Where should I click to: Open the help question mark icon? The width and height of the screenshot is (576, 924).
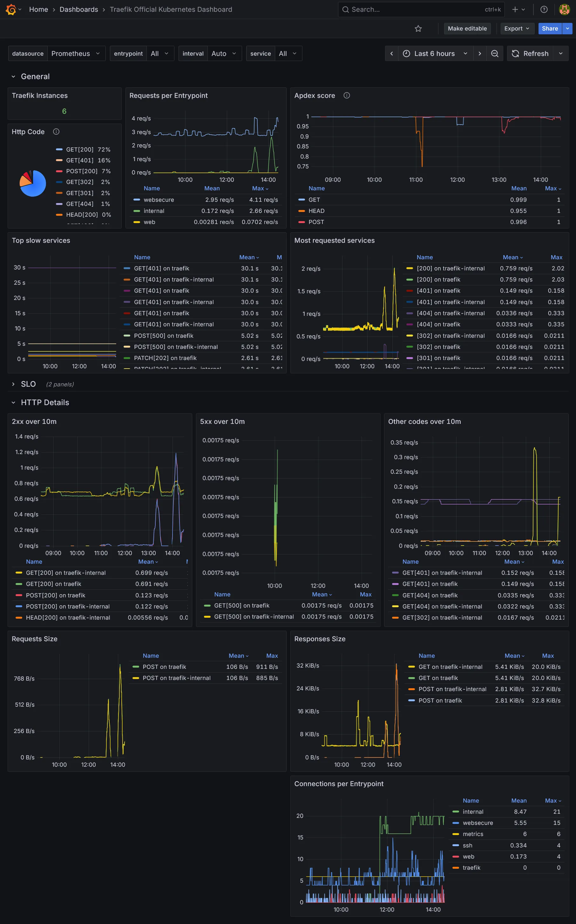[544, 9]
